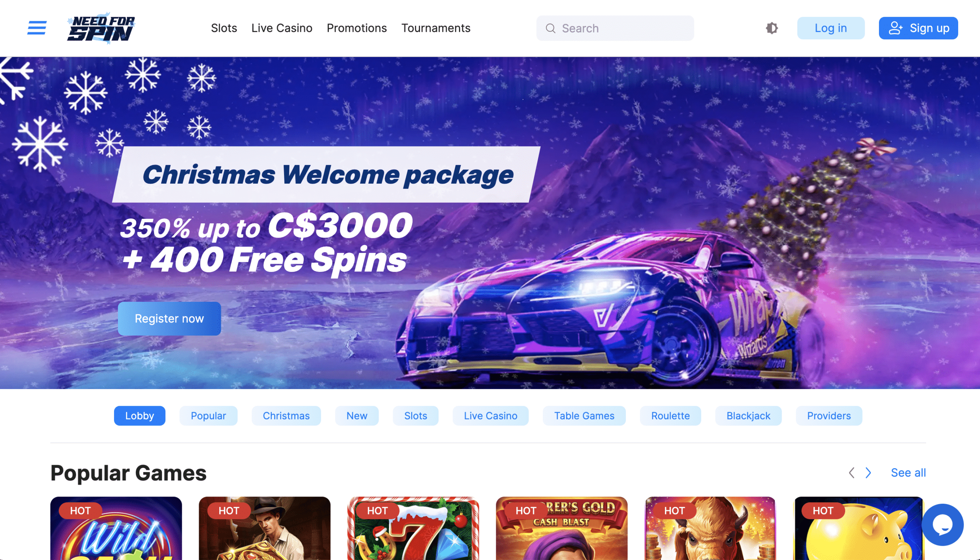
Task: Show next popular games with right arrow
Action: (868, 473)
